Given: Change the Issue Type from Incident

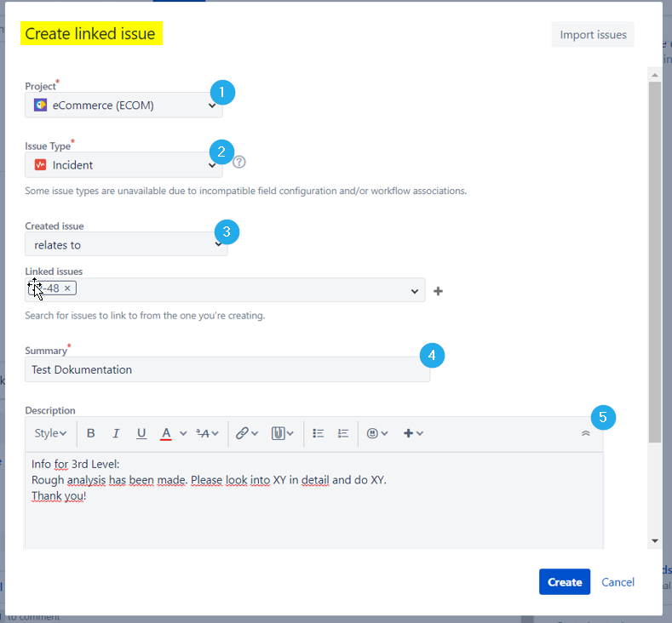Looking at the screenshot, I should click(123, 165).
